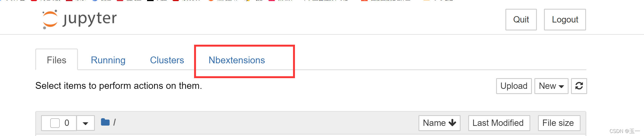Viewport: 644px width, 136px height.
Task: Click the descending arrow beside Name
Action: (452, 123)
